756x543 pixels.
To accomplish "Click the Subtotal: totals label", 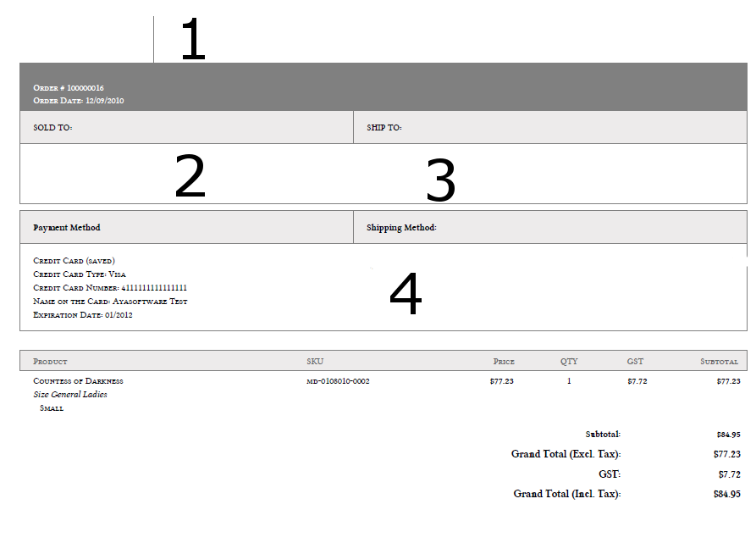I will point(603,434).
